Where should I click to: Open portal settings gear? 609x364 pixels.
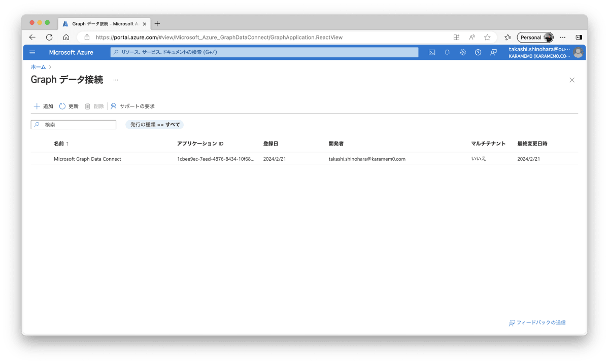coord(462,52)
